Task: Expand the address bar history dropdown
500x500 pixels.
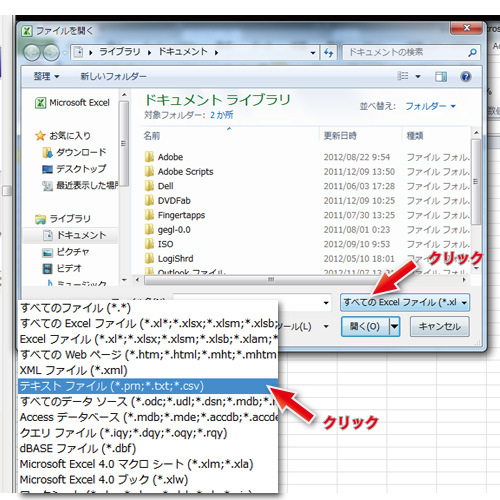Action: tap(313, 53)
